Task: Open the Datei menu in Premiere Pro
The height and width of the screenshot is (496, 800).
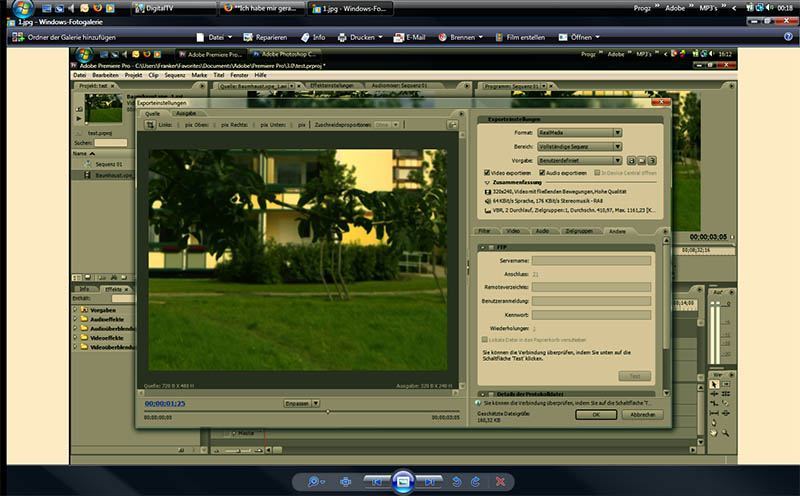Action: click(80, 75)
